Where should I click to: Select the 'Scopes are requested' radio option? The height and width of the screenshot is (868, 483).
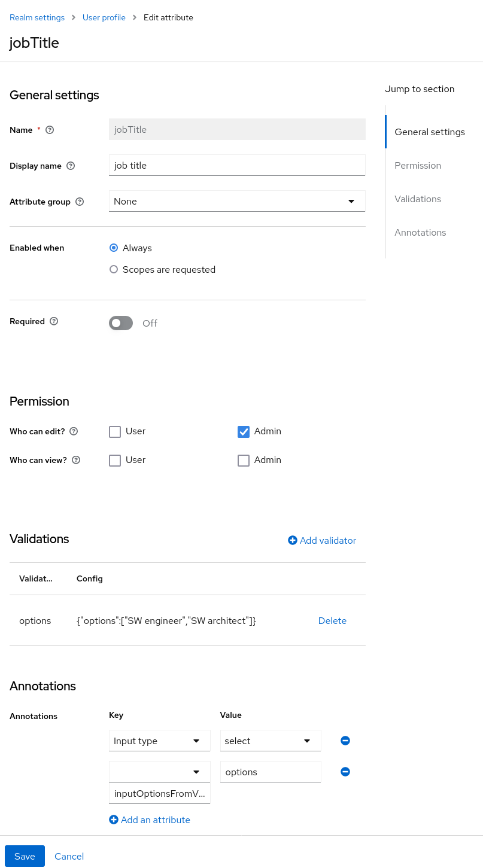point(114,269)
